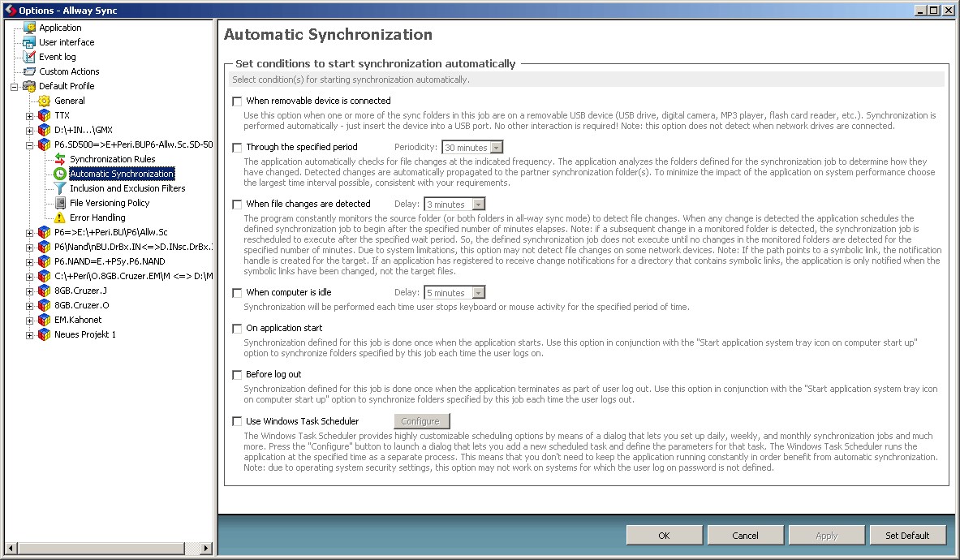The height and width of the screenshot is (560, 960).
Task: Select the Synchronization Rules arrows icon
Action: [60, 159]
